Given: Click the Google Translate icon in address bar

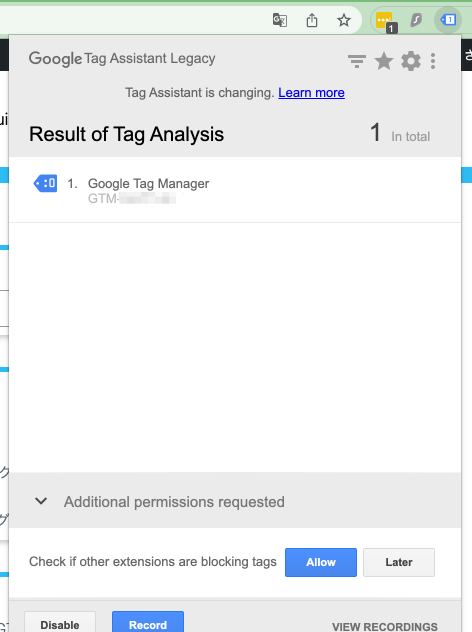Looking at the screenshot, I should (x=280, y=20).
